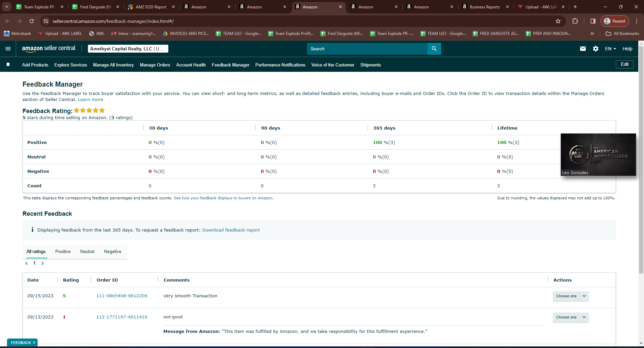Click the Learn more link

pos(91,100)
